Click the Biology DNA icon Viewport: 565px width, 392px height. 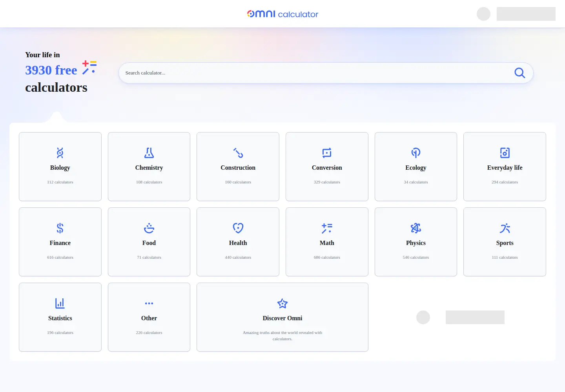tap(60, 152)
